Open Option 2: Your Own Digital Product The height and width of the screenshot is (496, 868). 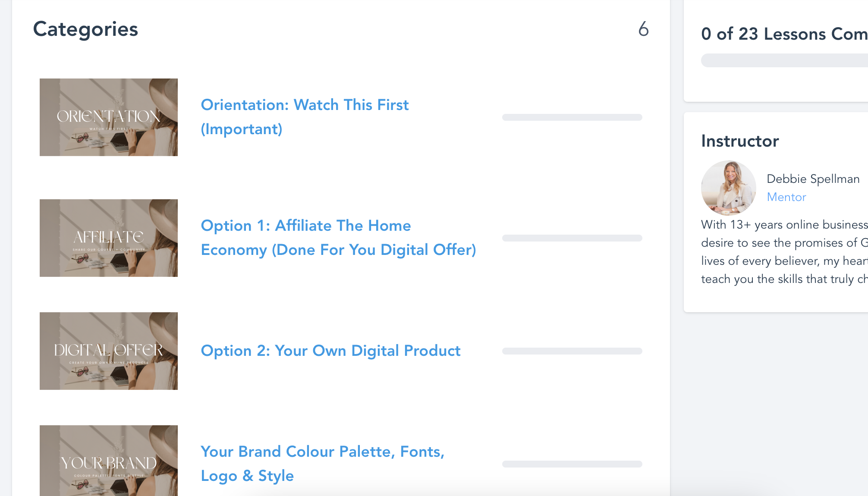click(x=331, y=351)
